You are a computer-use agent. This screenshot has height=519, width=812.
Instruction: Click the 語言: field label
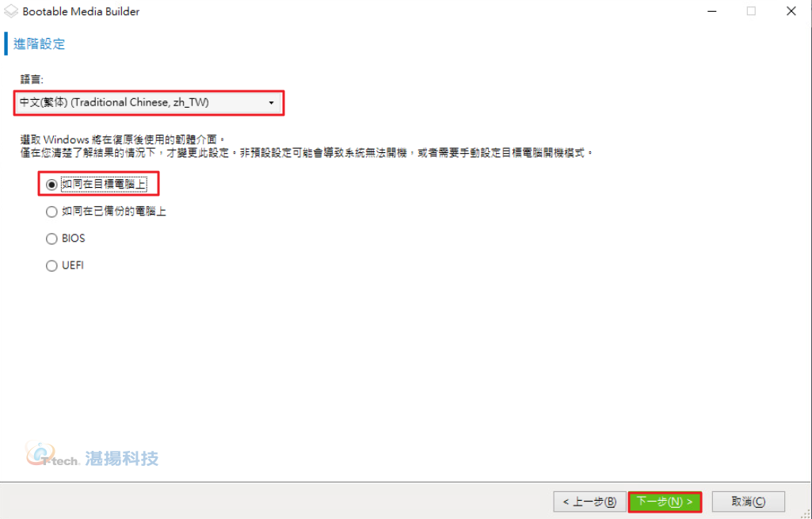[x=32, y=79]
